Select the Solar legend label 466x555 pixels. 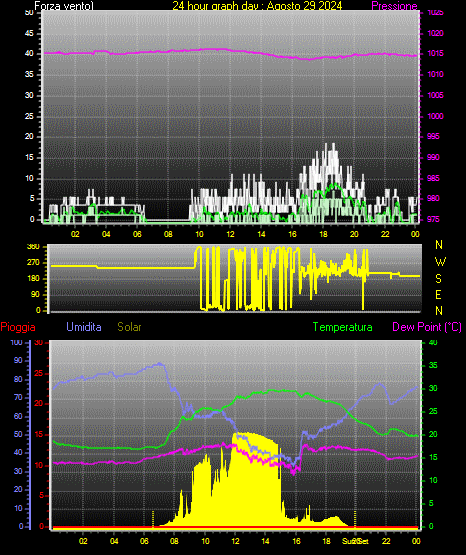click(130, 327)
